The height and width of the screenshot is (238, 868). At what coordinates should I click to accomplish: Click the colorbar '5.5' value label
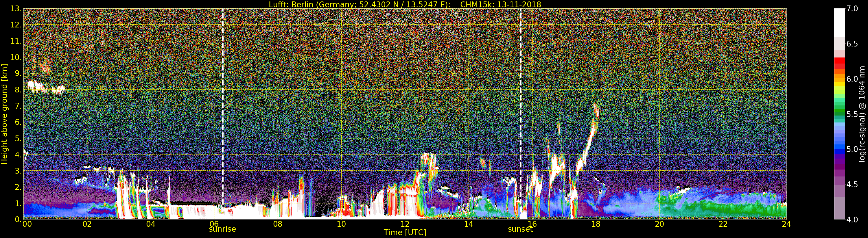[852, 114]
